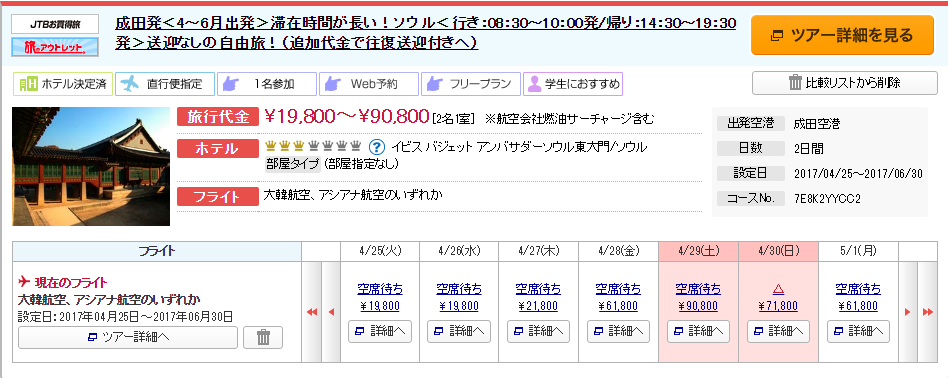Image resolution: width=948 pixels, height=378 pixels.
Task: Click the 2日間 days value
Action: 809,149
